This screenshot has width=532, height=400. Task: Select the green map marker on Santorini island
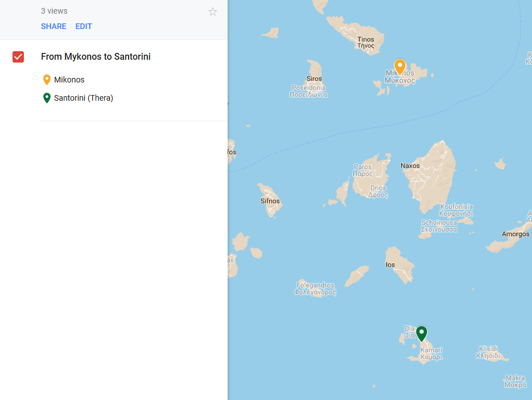[x=421, y=333]
